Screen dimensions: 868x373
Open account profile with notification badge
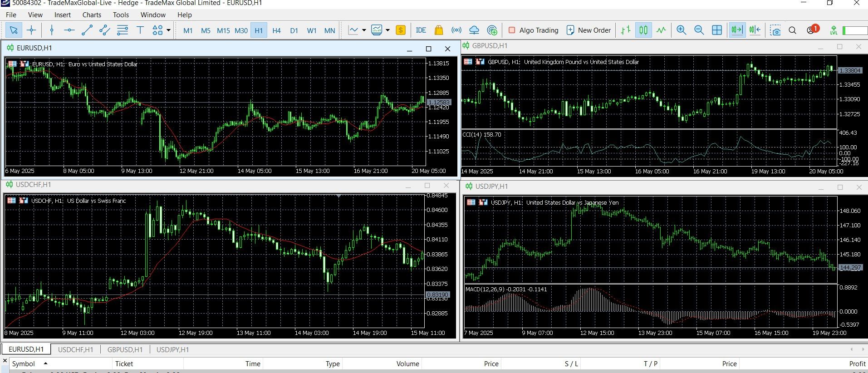(812, 29)
